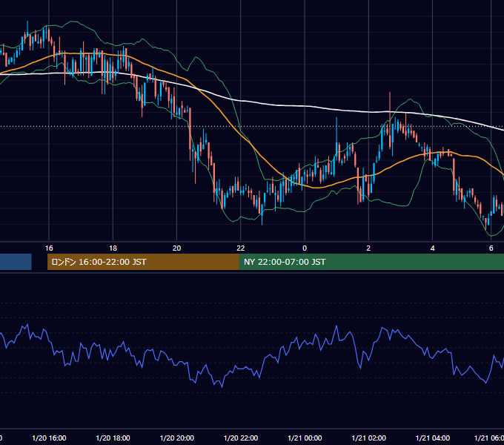Click the 1/21 02:00 date label

368,438
